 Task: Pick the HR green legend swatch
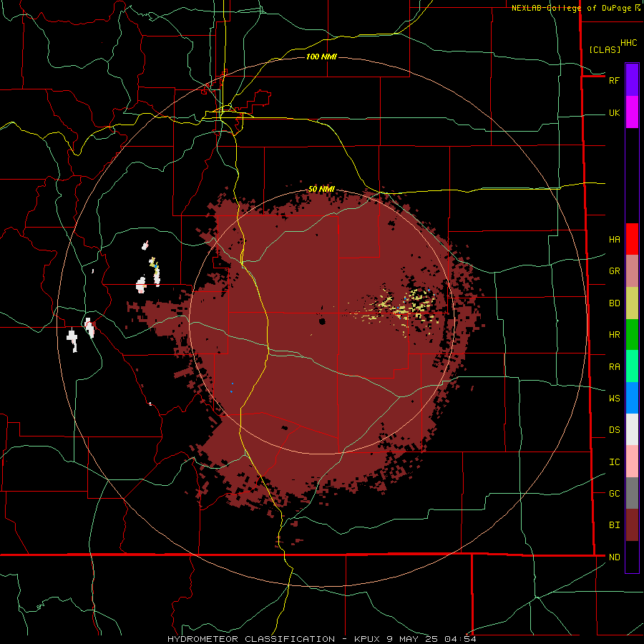pos(632,335)
